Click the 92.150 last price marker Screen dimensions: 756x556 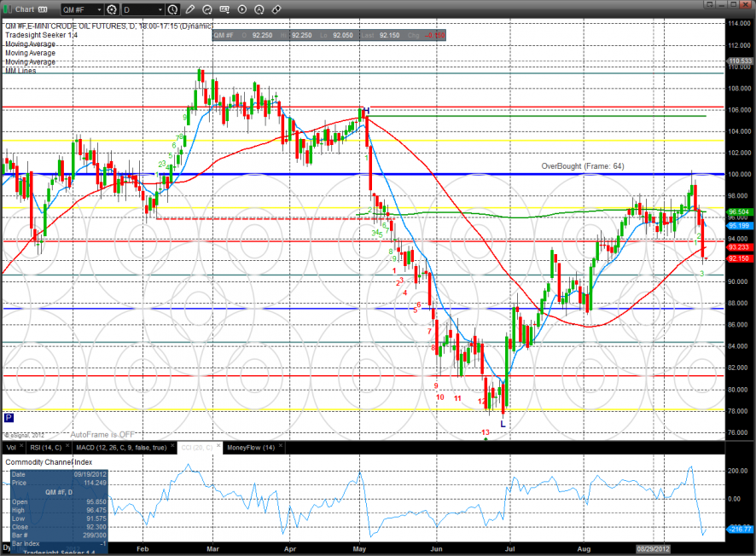pyautogui.click(x=739, y=258)
